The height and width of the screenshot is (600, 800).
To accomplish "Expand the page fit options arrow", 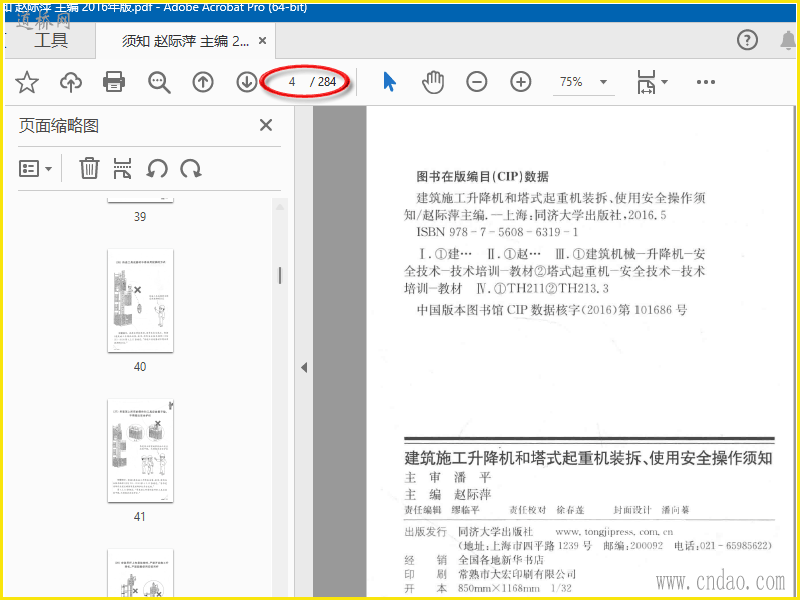I will (664, 82).
